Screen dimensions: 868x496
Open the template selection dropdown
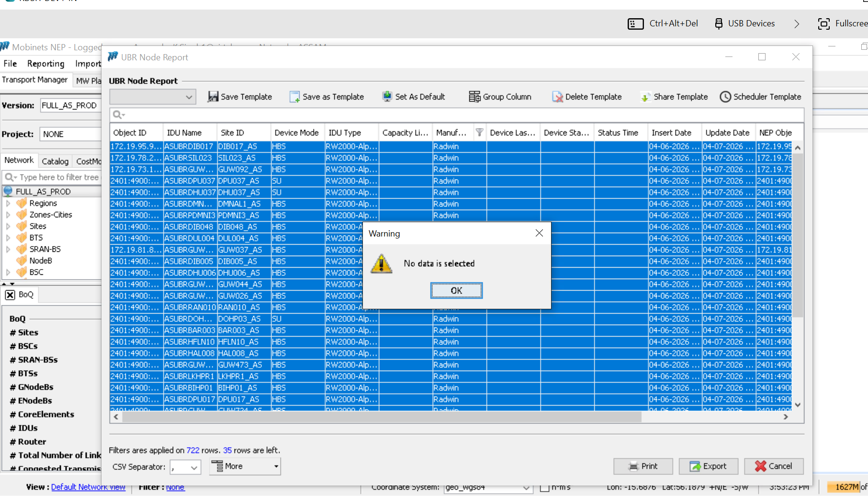point(152,97)
